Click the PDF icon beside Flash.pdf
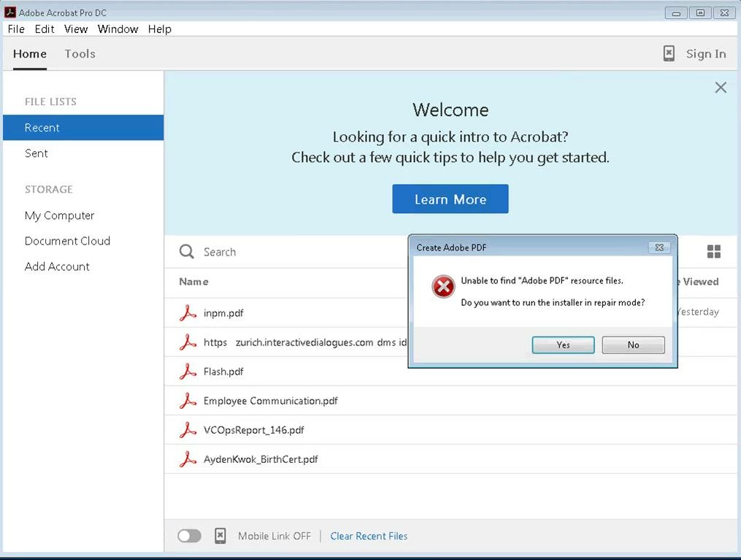The height and width of the screenshot is (560, 741). point(188,372)
